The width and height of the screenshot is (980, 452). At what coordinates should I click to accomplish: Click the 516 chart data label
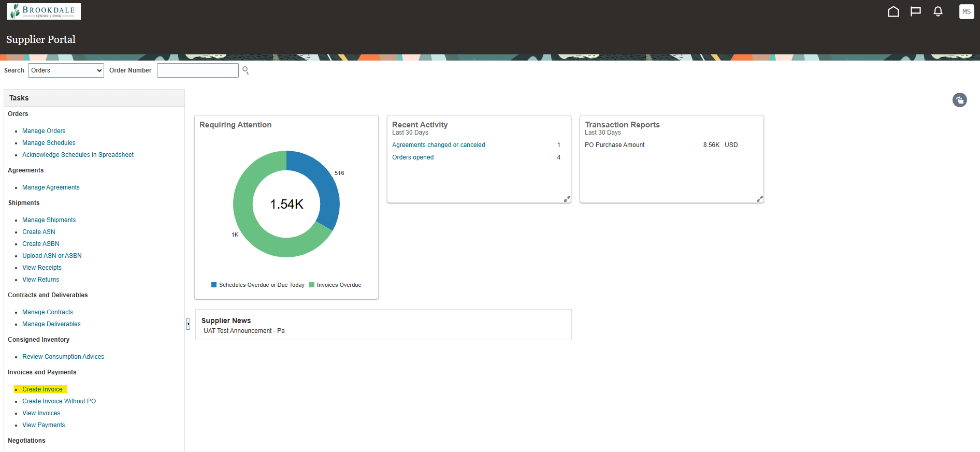339,173
